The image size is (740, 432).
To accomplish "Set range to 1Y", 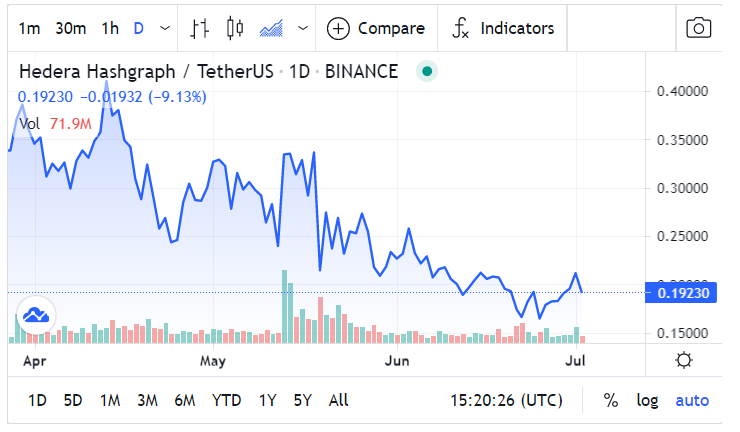I will tap(267, 400).
